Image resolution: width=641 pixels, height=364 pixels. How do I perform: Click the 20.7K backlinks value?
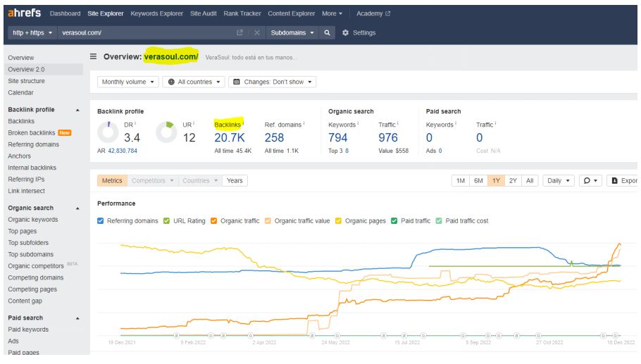coord(230,138)
